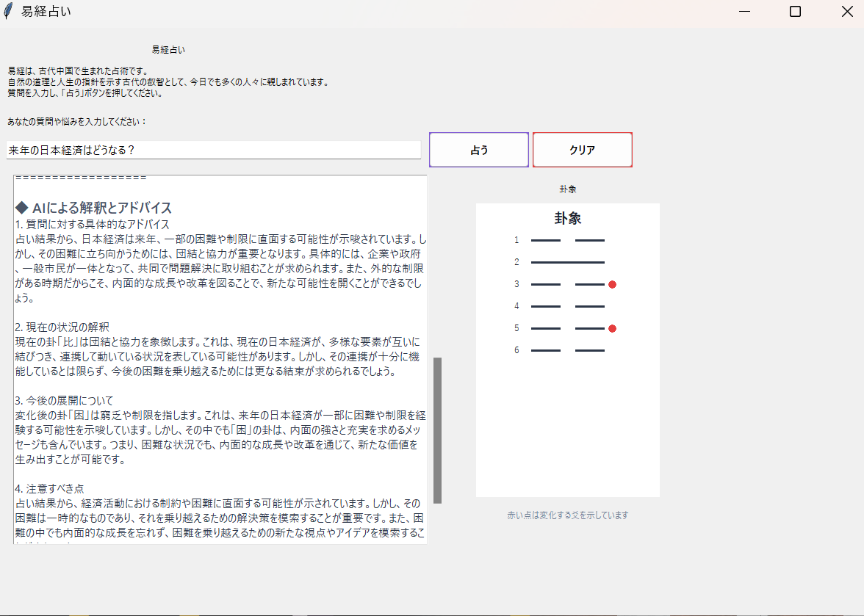Image resolution: width=864 pixels, height=616 pixels.
Task: Click left segment of hexagram line 1
Action: 545,240
